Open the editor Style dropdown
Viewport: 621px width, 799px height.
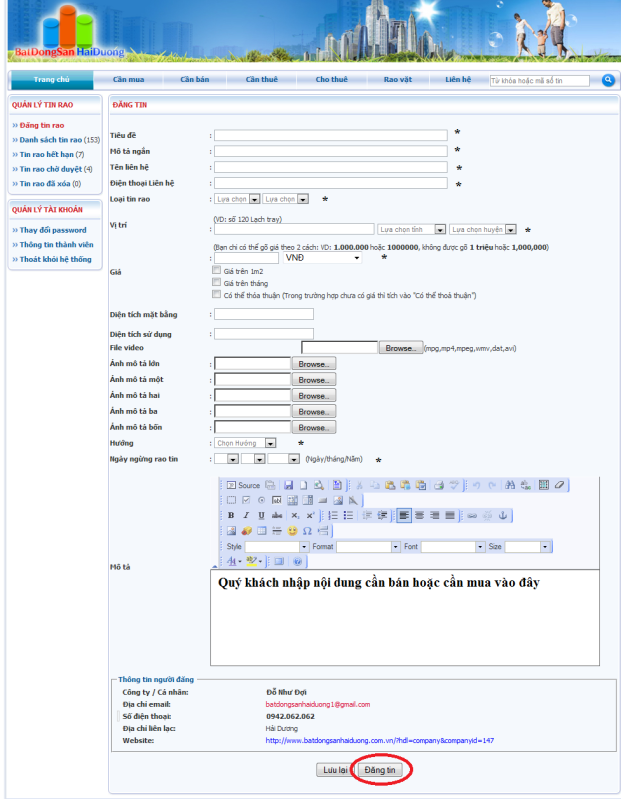pos(277,547)
